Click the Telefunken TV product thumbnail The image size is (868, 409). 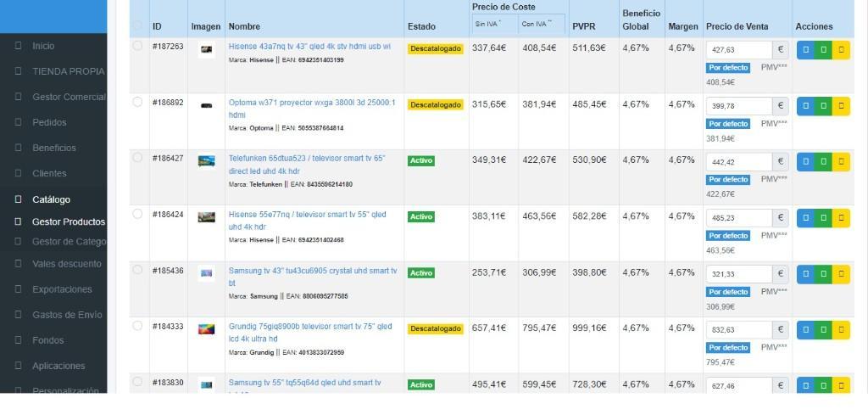pyautogui.click(x=207, y=161)
